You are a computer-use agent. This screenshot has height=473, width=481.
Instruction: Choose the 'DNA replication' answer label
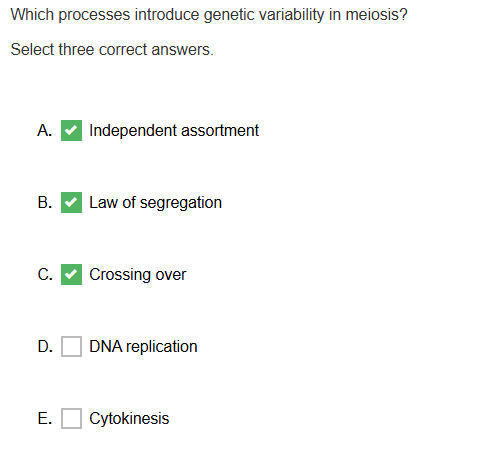click(143, 347)
